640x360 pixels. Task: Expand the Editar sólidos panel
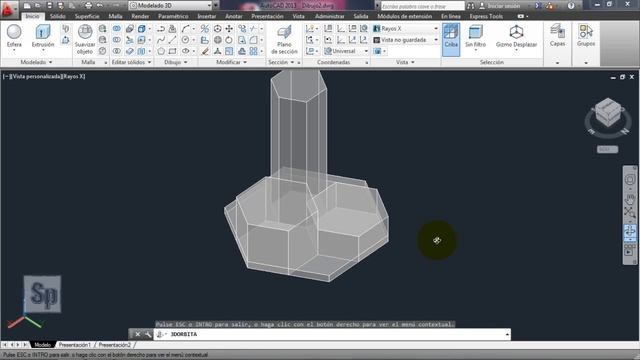pyautogui.click(x=131, y=62)
